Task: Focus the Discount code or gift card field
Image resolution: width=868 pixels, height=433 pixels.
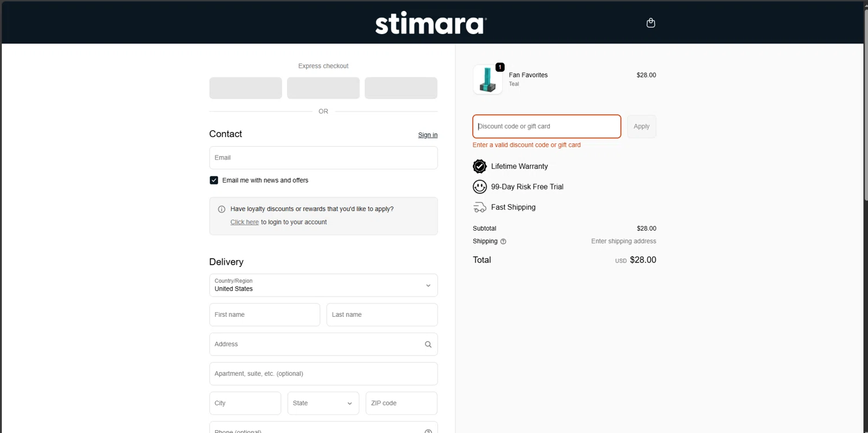Action: (x=547, y=127)
